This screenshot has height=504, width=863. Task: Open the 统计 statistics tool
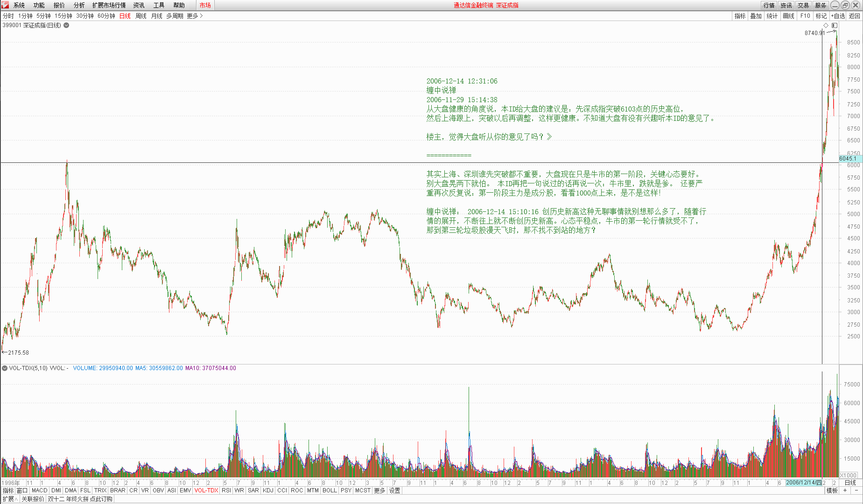click(772, 15)
